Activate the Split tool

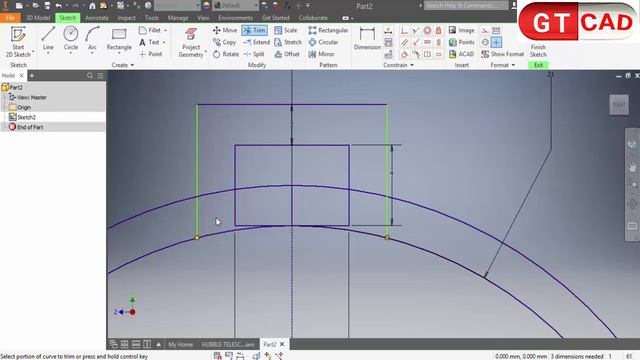[x=254, y=54]
